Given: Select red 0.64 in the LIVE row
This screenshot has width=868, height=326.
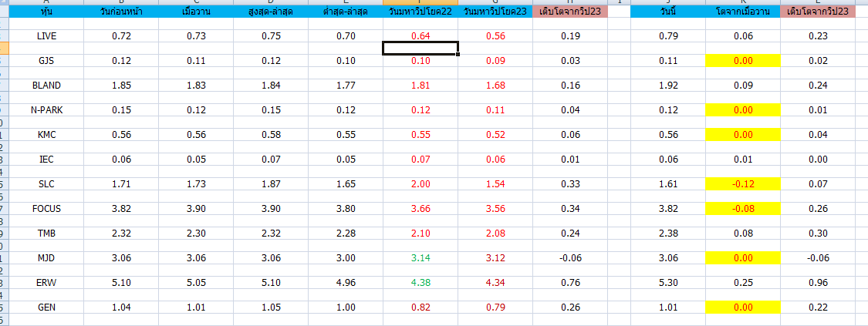Looking at the screenshot, I should (420, 36).
